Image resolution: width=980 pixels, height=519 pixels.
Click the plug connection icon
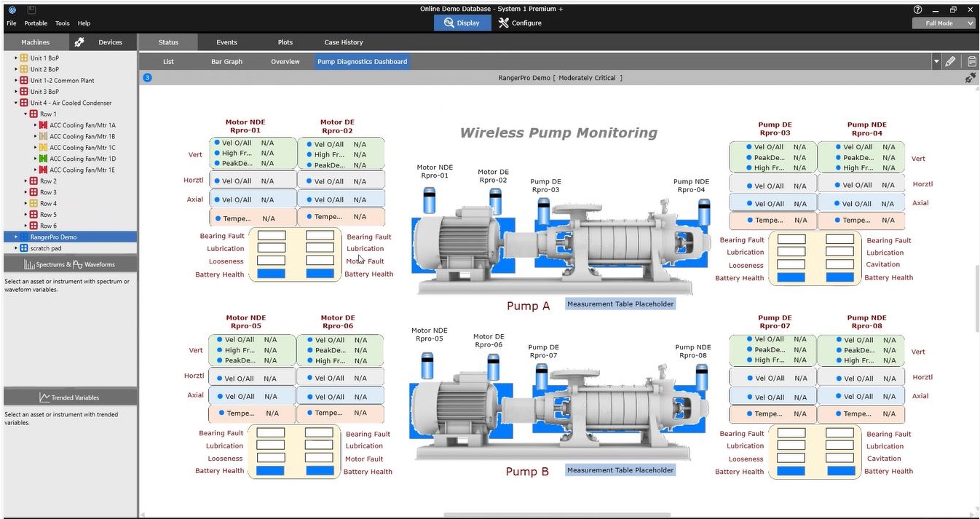pos(970,78)
